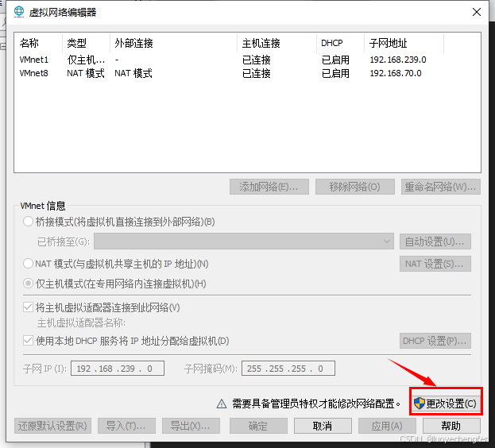Click the 名称 column header
This screenshot has height=448, width=495.
click(x=38, y=43)
